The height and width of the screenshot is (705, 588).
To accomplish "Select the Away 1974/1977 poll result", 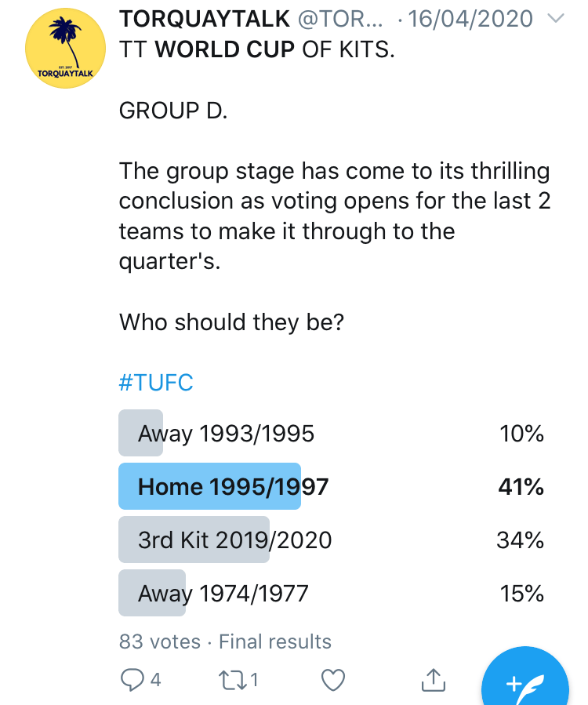I will pyautogui.click(x=223, y=594).
